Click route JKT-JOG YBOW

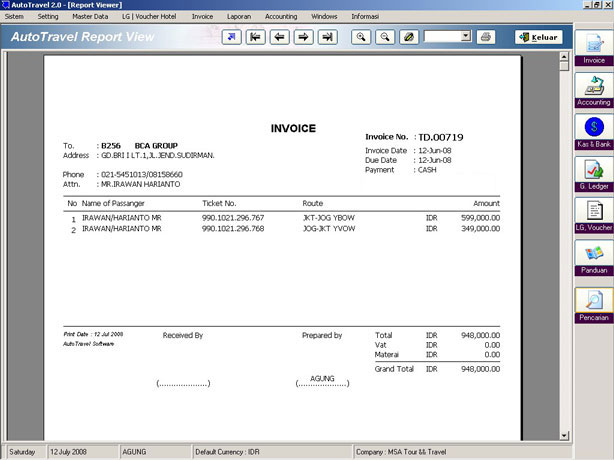click(329, 218)
